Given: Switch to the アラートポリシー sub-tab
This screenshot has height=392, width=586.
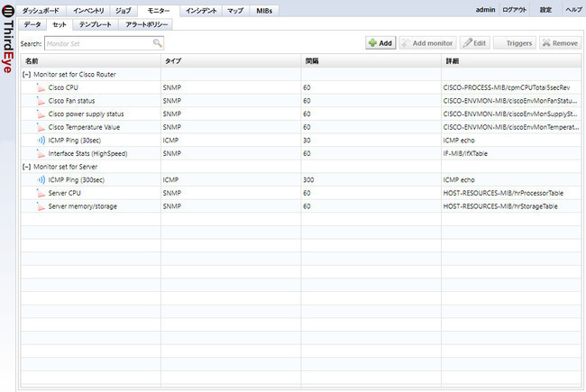Looking at the screenshot, I should coord(146,24).
